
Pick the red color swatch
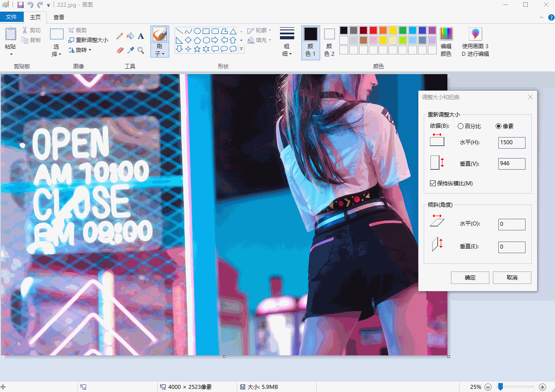(373, 30)
